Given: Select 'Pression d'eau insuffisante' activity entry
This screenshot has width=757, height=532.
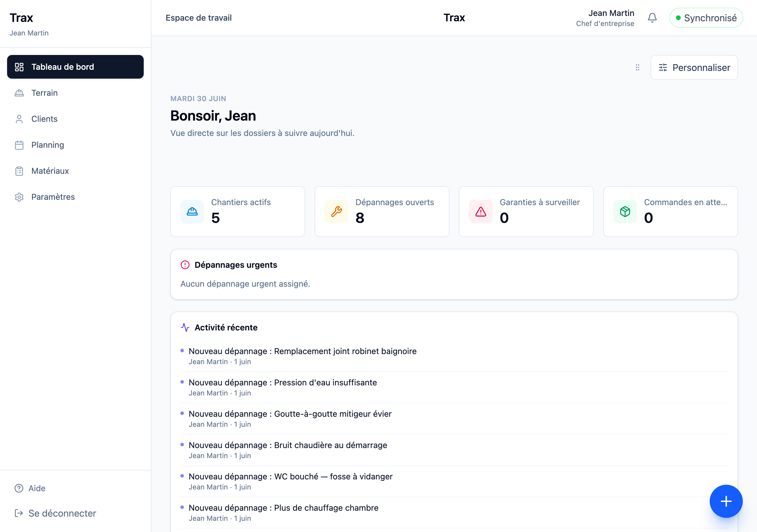Looking at the screenshot, I should point(454,387).
